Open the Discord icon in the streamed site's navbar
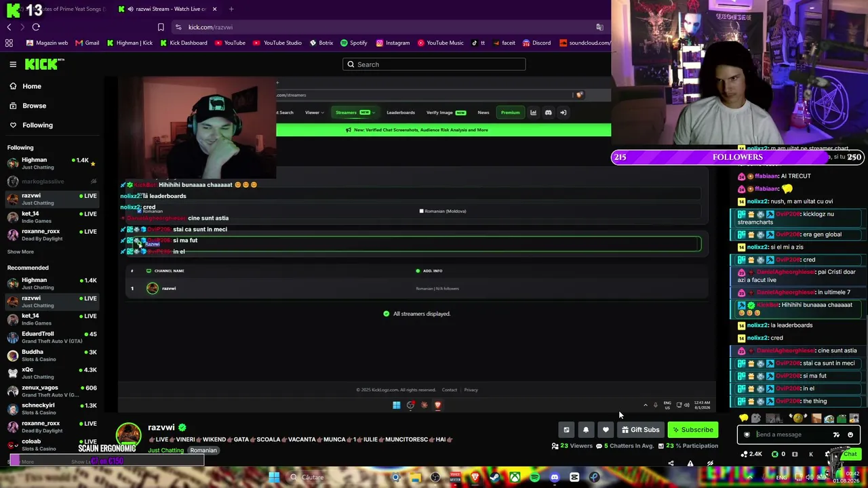This screenshot has height=488, width=868. 548,113
